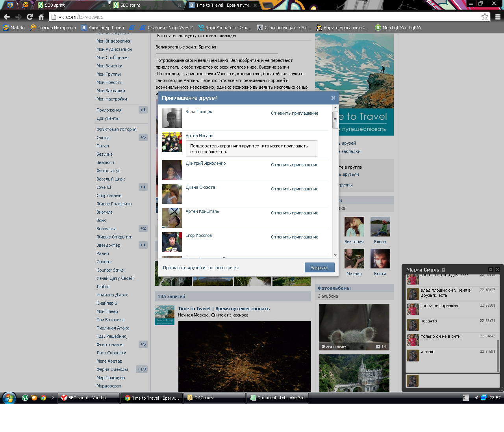This screenshot has width=504, height=432.
Task: Reload the page with the refresh icon
Action: pyautogui.click(x=30, y=17)
